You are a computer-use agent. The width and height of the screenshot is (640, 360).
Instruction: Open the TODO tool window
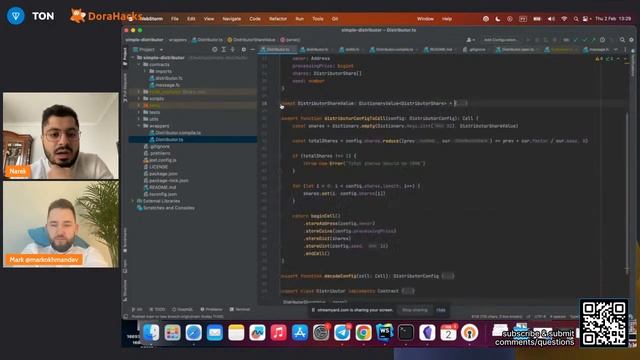[158, 309]
